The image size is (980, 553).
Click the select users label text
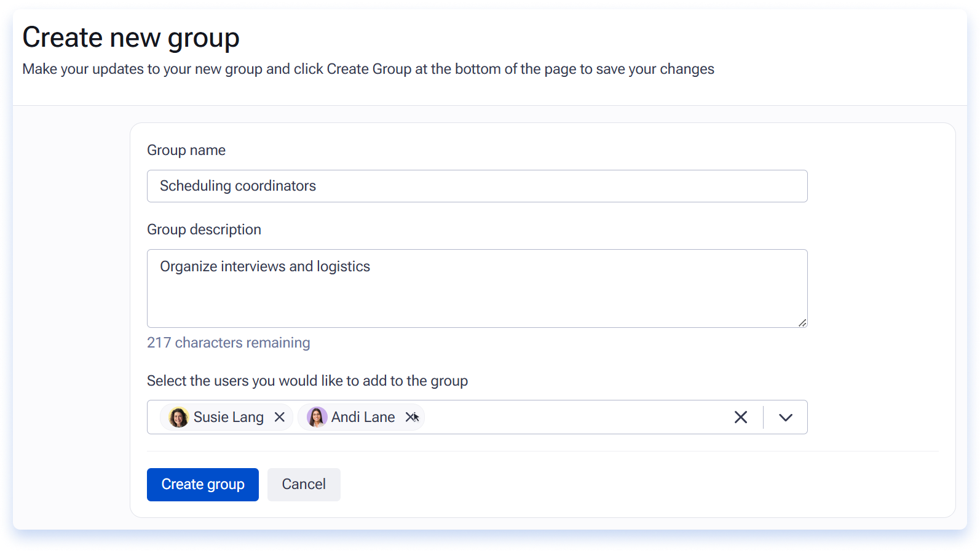pos(307,381)
